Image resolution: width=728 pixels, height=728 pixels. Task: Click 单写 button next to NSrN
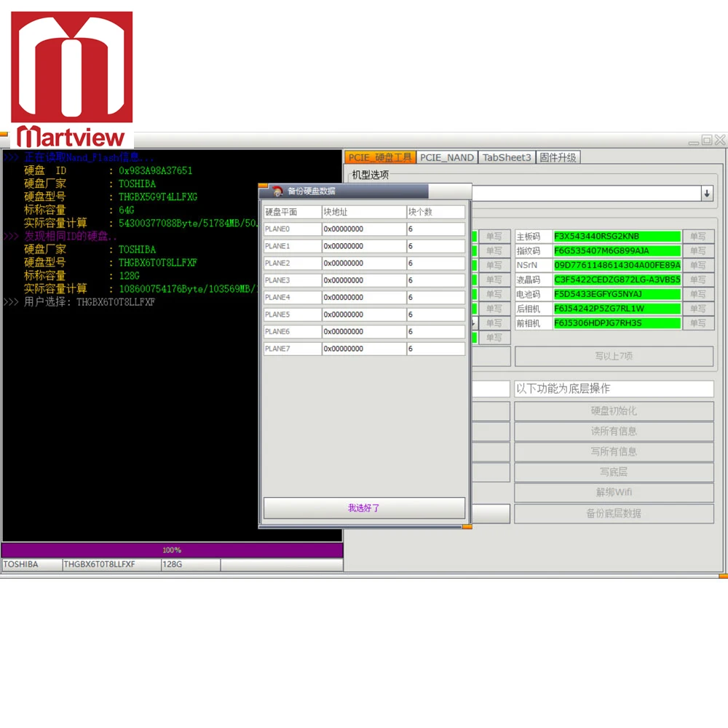tap(698, 265)
